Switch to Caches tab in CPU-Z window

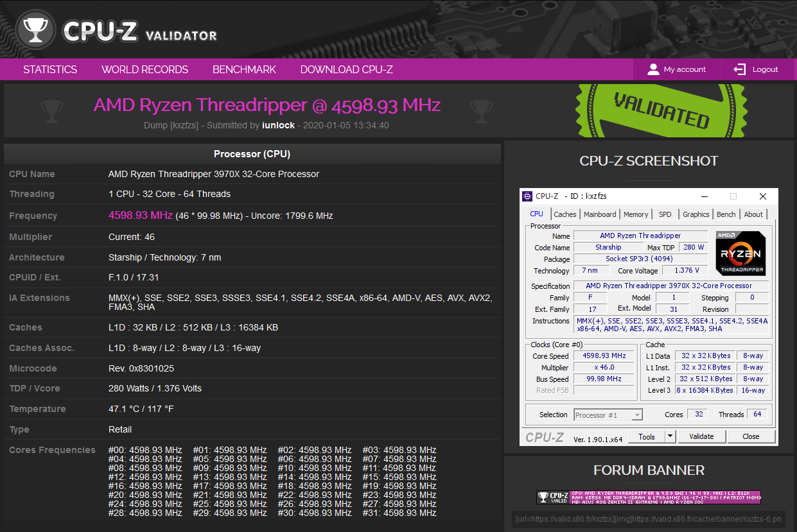[565, 214]
